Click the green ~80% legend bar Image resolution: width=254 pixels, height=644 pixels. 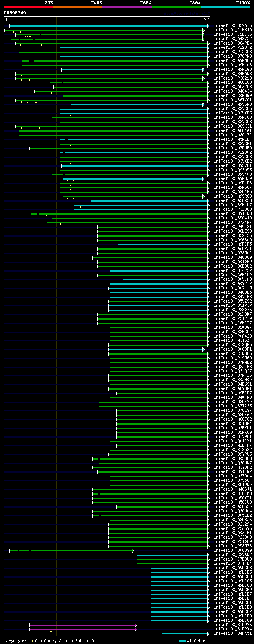176,7
